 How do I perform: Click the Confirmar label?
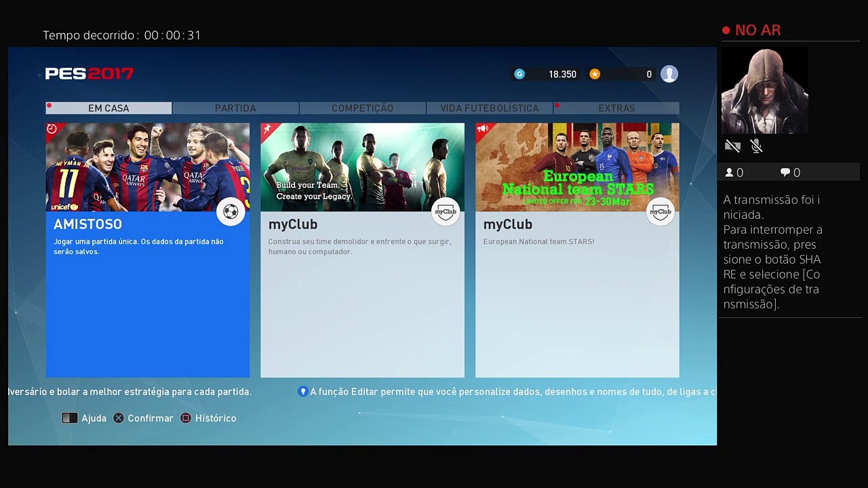151,418
